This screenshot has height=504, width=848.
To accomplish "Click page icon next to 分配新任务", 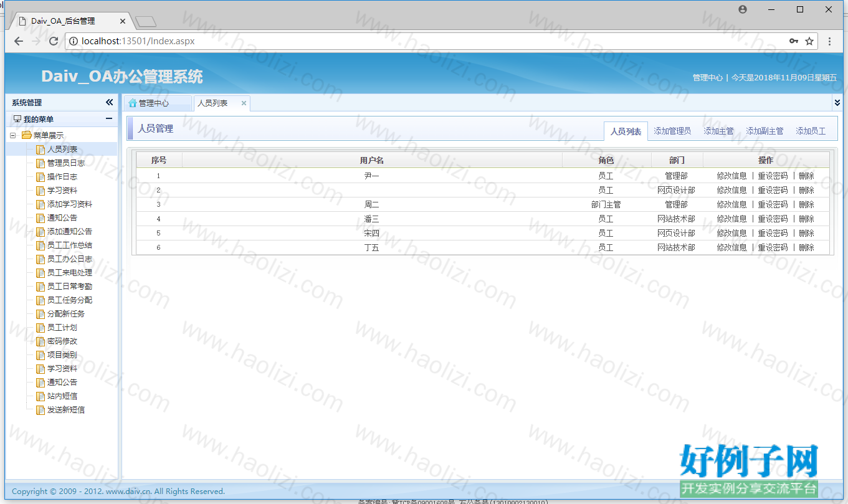I will click(40, 314).
